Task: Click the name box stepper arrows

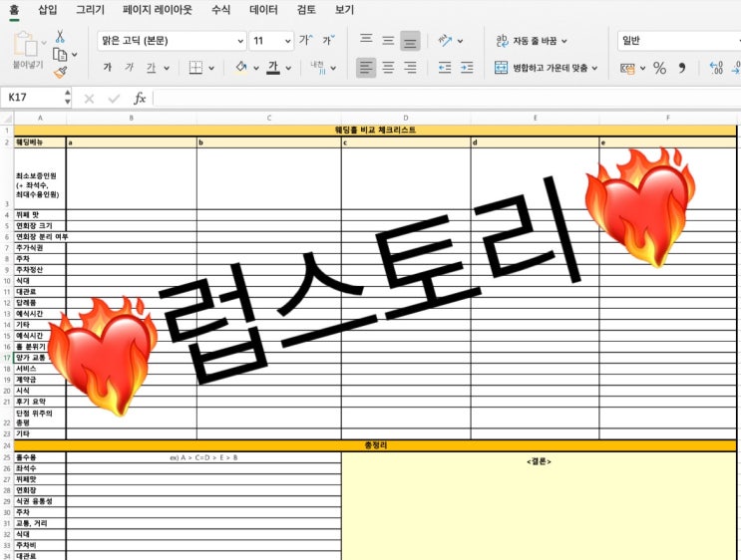Action: coord(68,98)
